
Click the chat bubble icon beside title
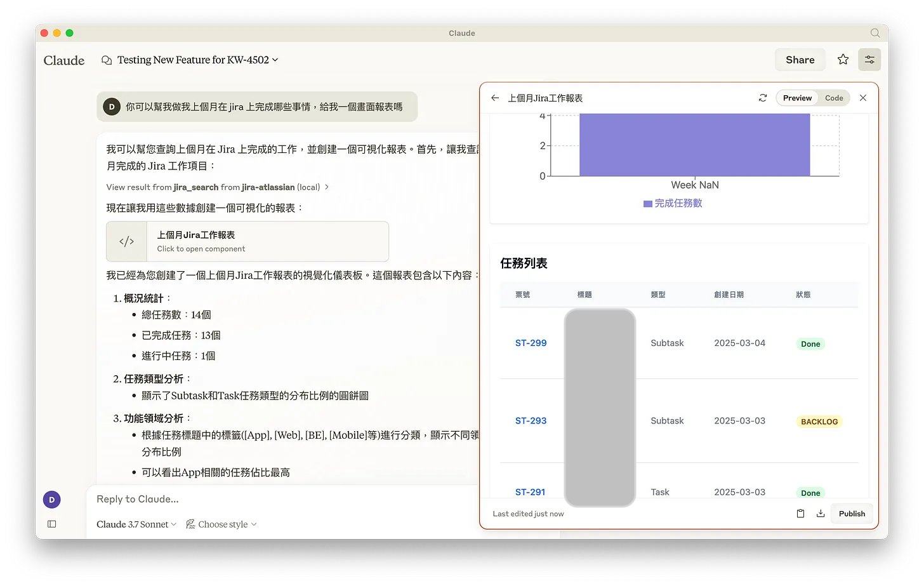tap(107, 60)
